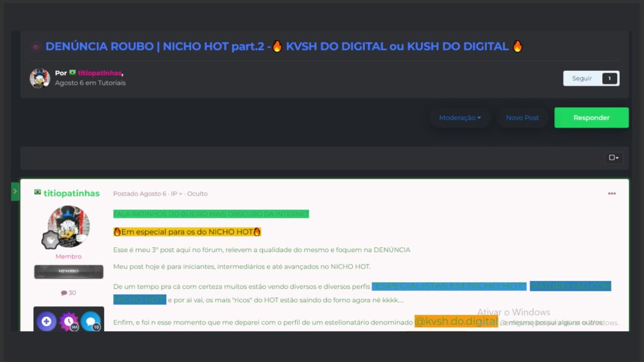Expand the green side panel arrow

pos(16,191)
